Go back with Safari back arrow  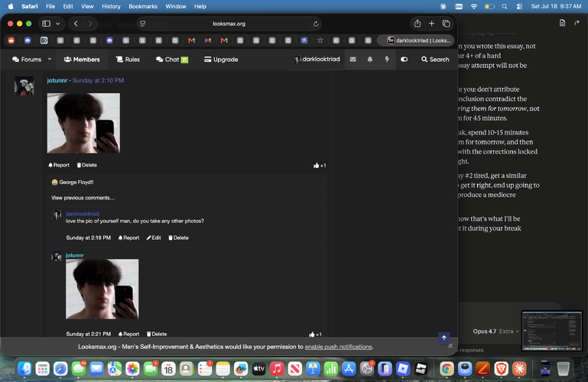tap(76, 24)
